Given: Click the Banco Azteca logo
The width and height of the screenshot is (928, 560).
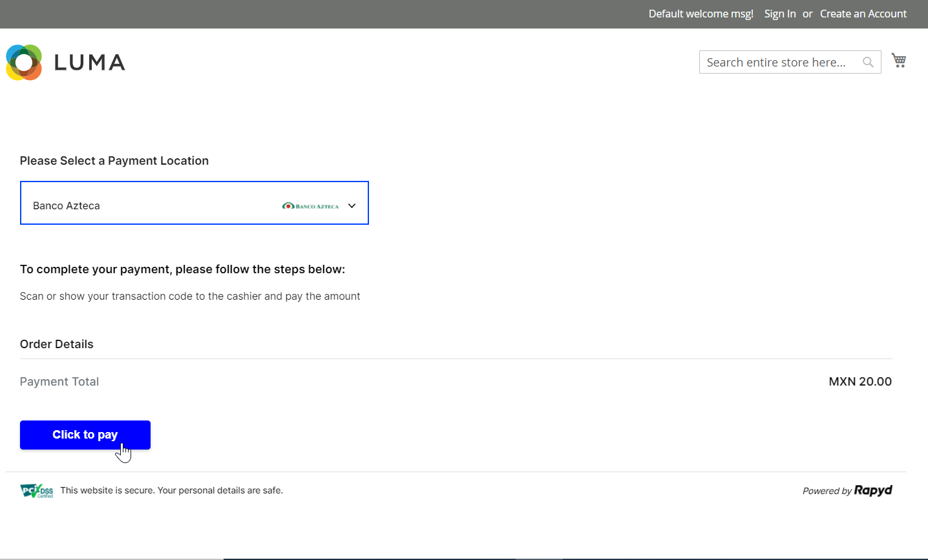Looking at the screenshot, I should coord(311,206).
